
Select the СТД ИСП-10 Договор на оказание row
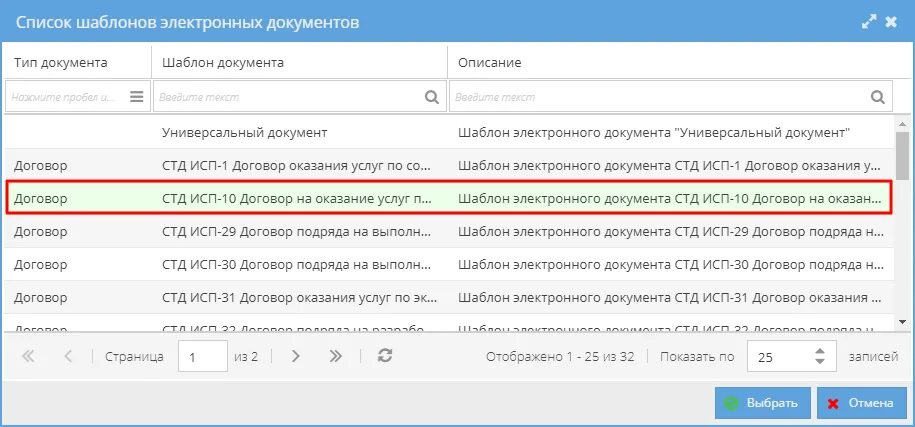point(449,198)
